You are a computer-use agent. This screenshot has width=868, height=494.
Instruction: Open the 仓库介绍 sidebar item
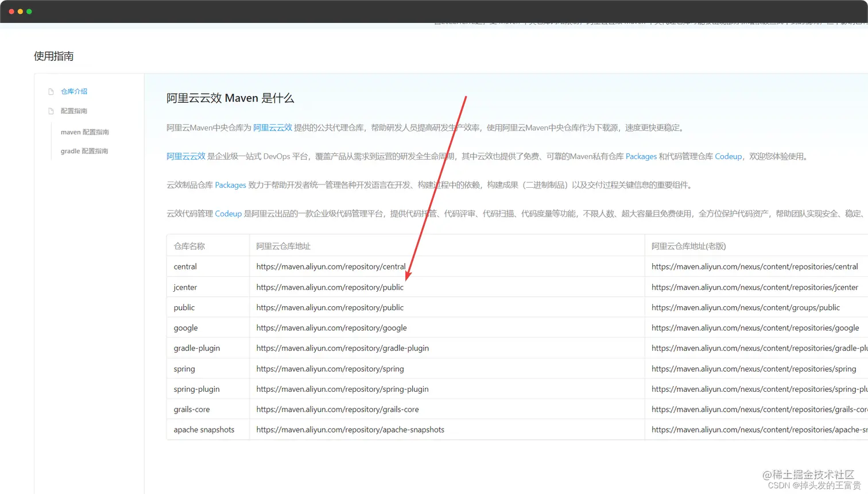74,91
